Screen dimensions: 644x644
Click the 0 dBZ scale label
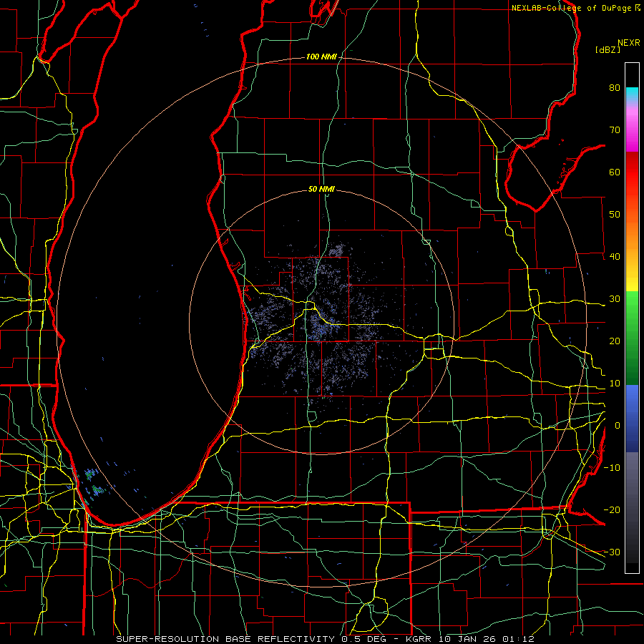tap(618, 426)
